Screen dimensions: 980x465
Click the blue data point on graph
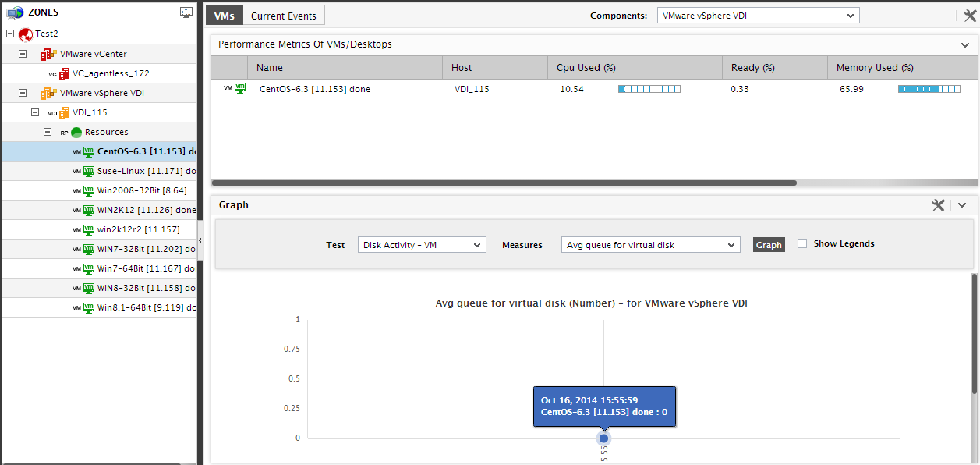pyautogui.click(x=603, y=438)
